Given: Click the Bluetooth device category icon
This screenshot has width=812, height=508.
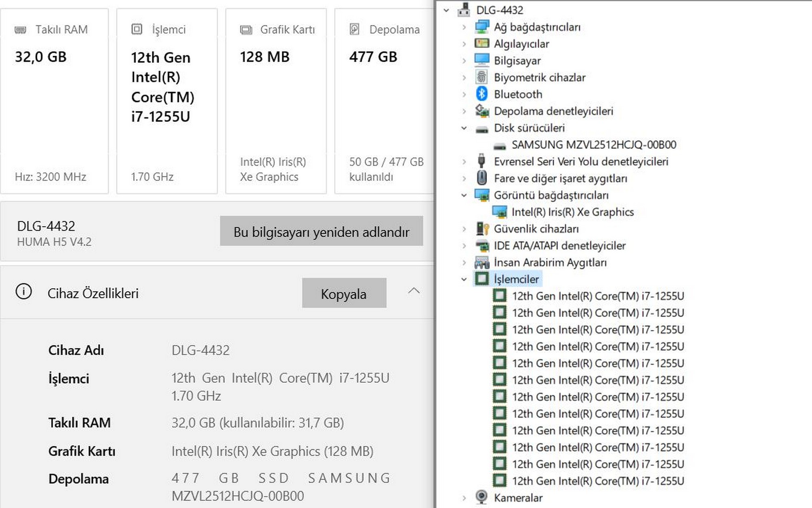Looking at the screenshot, I should (x=482, y=94).
